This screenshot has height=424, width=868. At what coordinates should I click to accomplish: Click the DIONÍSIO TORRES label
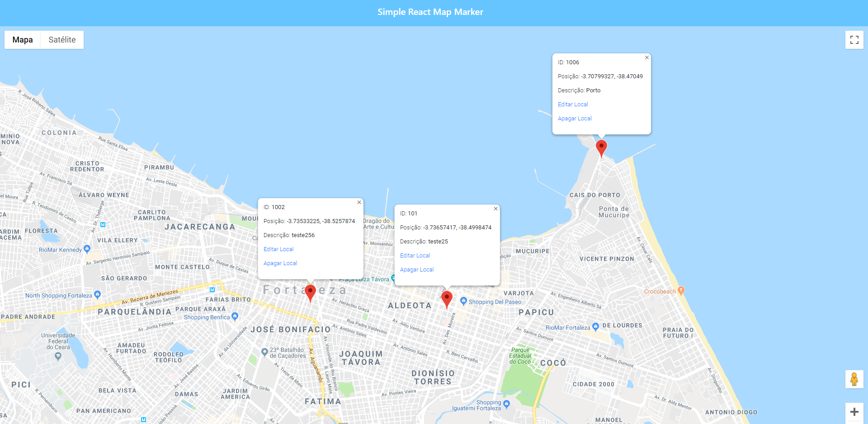(433, 377)
